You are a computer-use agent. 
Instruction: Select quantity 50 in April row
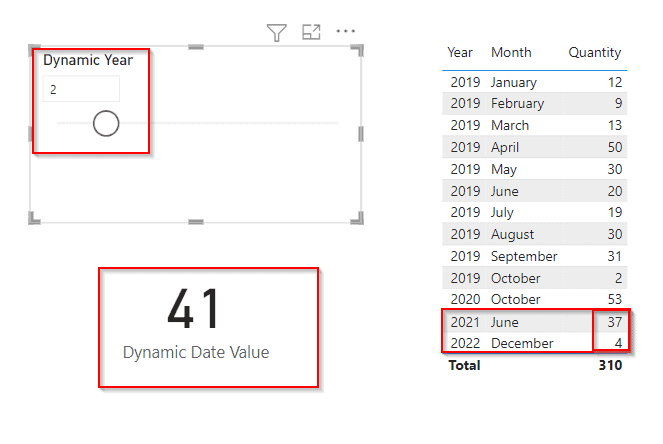click(614, 147)
